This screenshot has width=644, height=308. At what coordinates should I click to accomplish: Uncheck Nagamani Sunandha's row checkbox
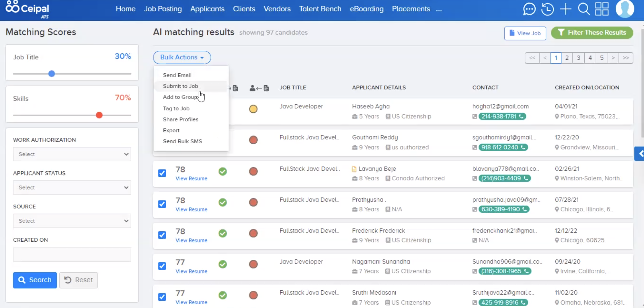click(162, 266)
